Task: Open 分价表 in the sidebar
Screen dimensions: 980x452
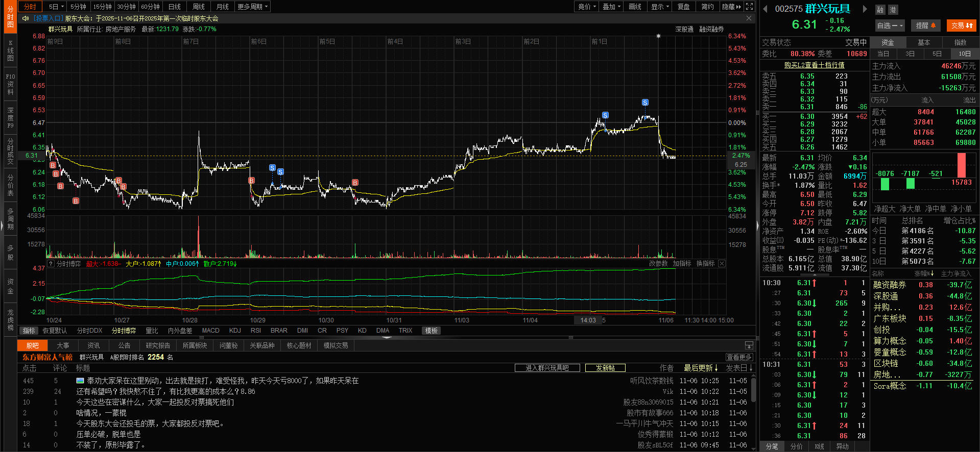Action: coord(10,185)
